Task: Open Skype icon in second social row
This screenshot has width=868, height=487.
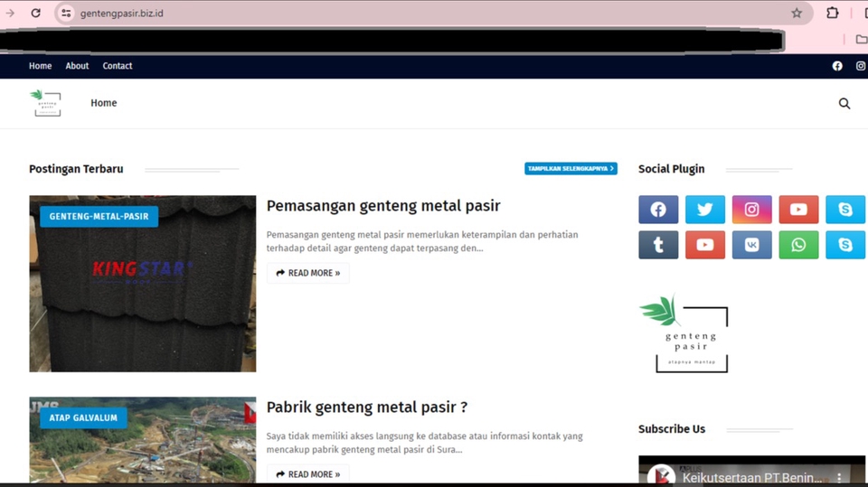Action: (845, 245)
